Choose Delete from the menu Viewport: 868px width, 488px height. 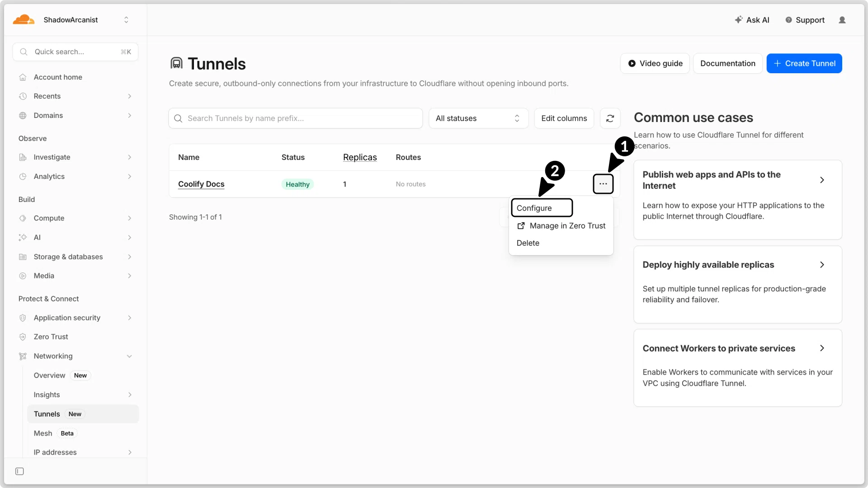pos(528,243)
